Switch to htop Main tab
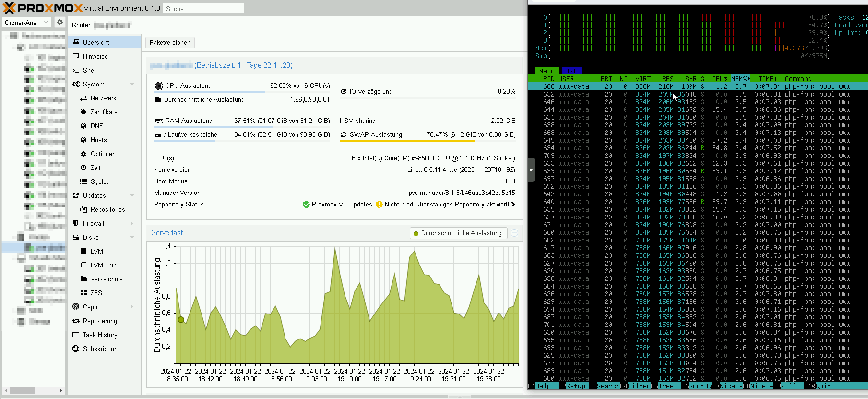868x399 pixels. [547, 71]
